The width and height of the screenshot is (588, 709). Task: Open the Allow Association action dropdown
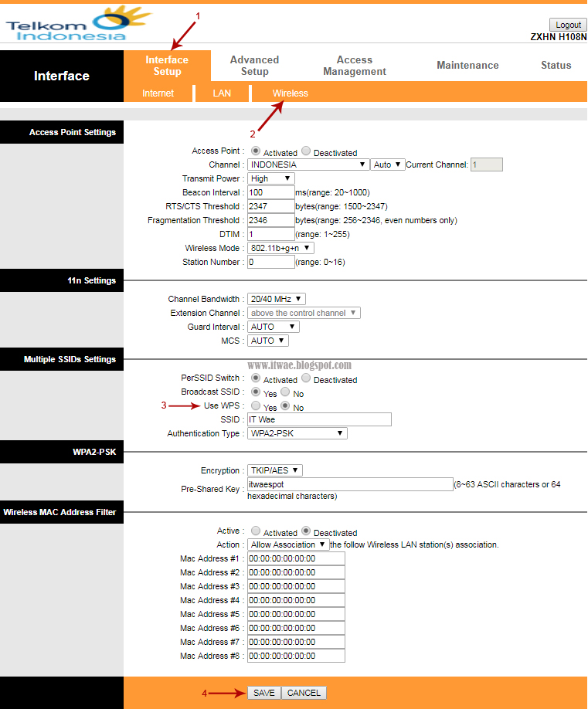point(288,544)
